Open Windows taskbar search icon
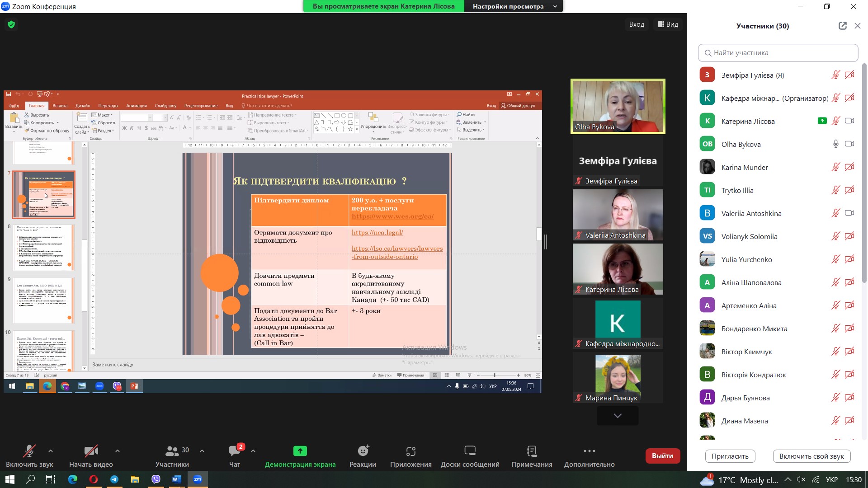 (30, 479)
